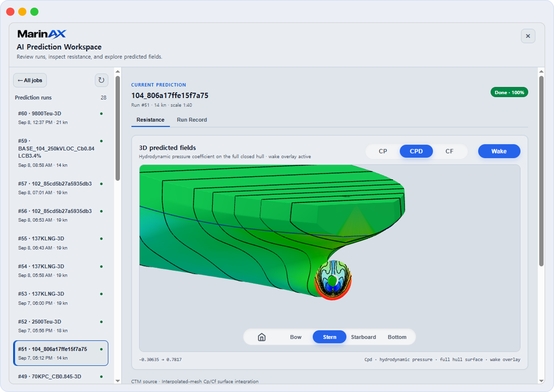Click the macOS yellow minimize button
Screen dimensions: 554x392
click(x=22, y=12)
